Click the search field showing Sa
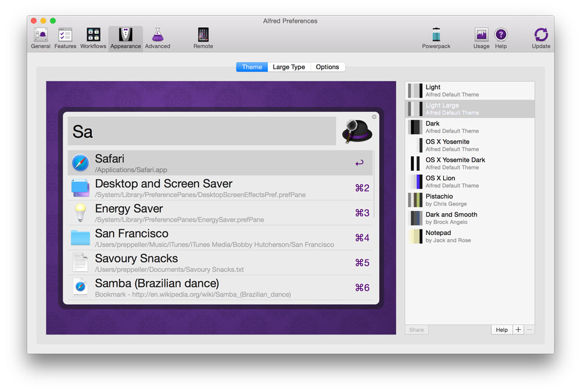The height and width of the screenshot is (392, 581). 202,131
